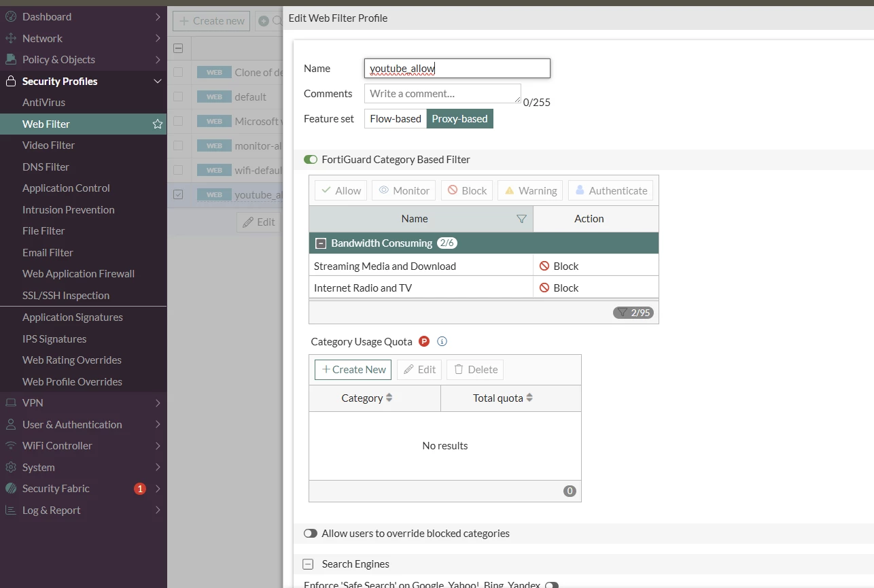The width and height of the screenshot is (874, 588).
Task: Click the Authenticate action button
Action: (610, 190)
